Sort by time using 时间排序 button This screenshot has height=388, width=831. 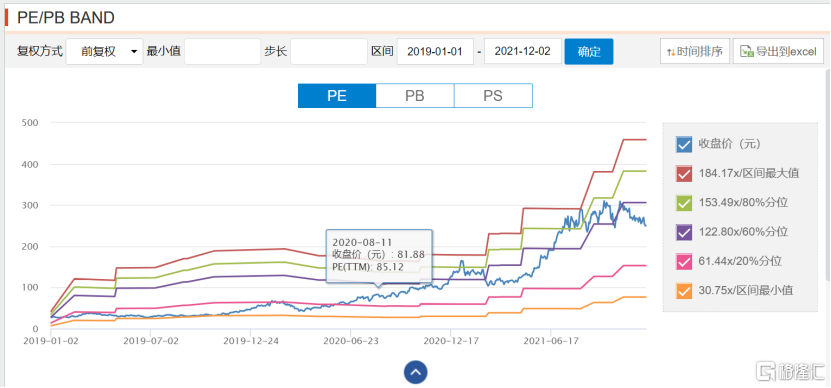pyautogui.click(x=695, y=52)
